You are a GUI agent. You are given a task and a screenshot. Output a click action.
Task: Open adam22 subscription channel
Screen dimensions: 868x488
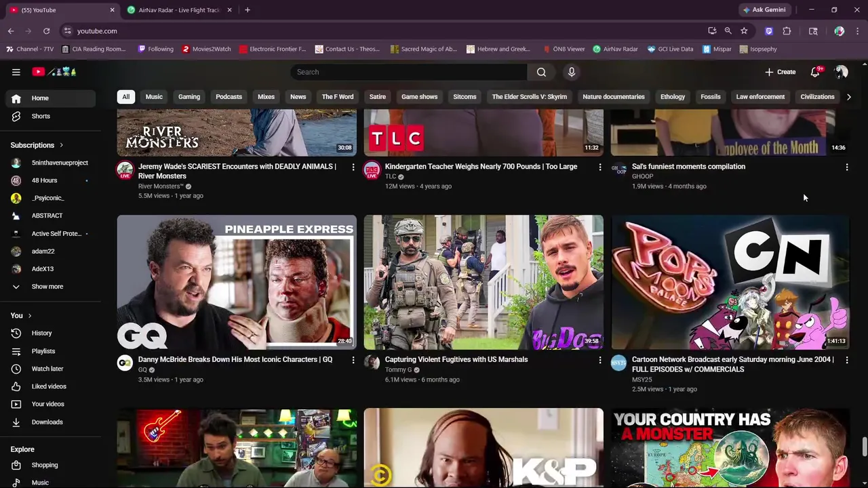52,251
